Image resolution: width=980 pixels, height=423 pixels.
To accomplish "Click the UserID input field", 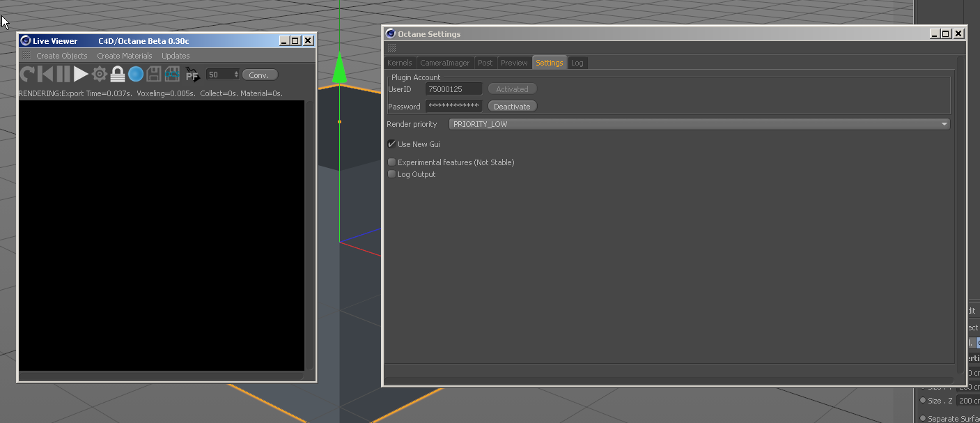I will click(x=453, y=89).
